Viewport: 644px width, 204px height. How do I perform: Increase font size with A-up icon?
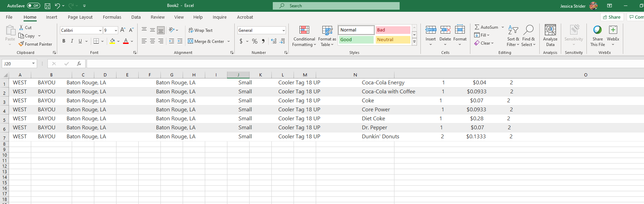(x=123, y=30)
